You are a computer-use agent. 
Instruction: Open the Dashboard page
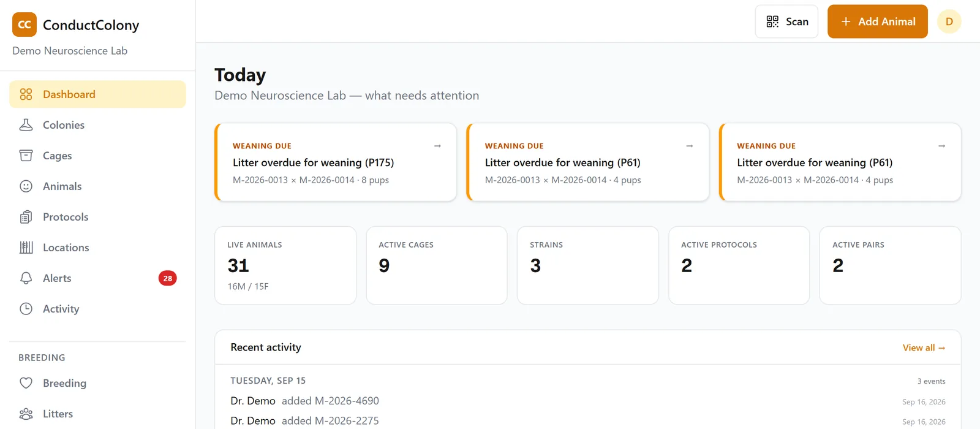click(x=97, y=94)
